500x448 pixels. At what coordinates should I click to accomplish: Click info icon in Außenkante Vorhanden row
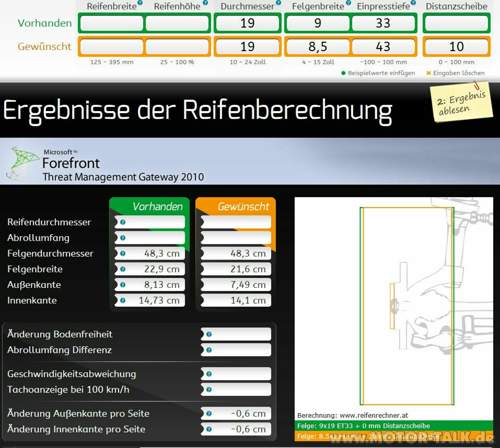(123, 285)
